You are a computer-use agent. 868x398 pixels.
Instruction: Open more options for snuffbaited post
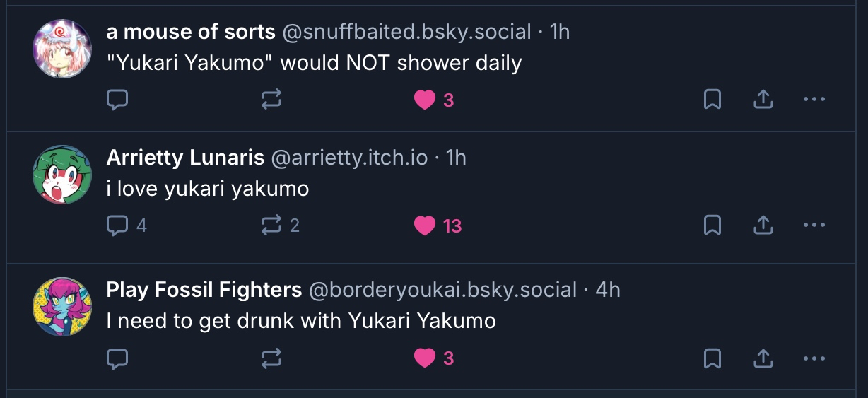tap(814, 100)
